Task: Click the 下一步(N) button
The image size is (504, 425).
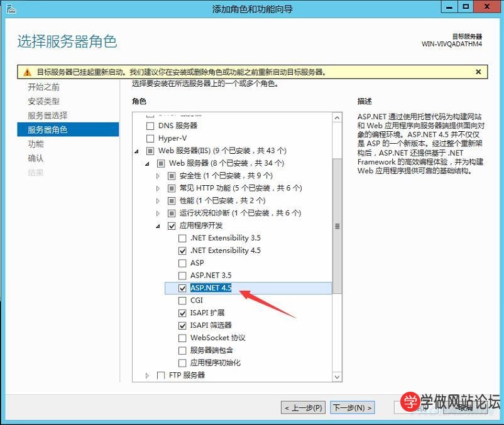Action: coord(352,407)
